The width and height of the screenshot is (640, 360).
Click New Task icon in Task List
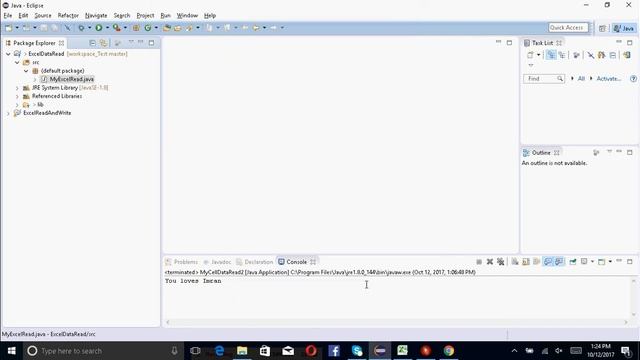tap(530, 55)
